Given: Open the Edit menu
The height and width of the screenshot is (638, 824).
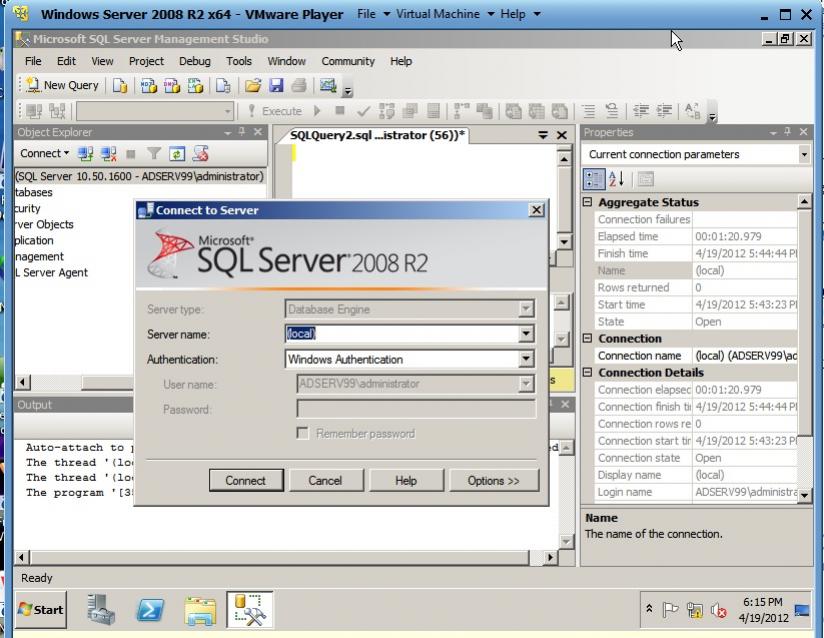Looking at the screenshot, I should [66, 61].
